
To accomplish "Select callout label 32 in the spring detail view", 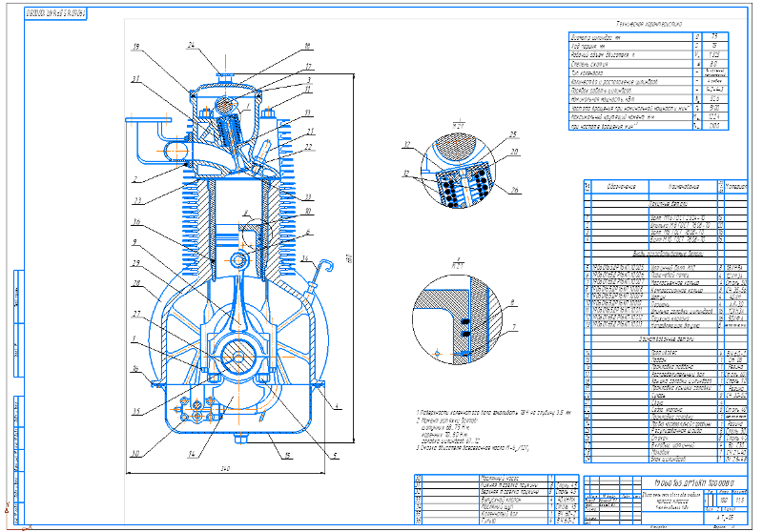I will (407, 144).
